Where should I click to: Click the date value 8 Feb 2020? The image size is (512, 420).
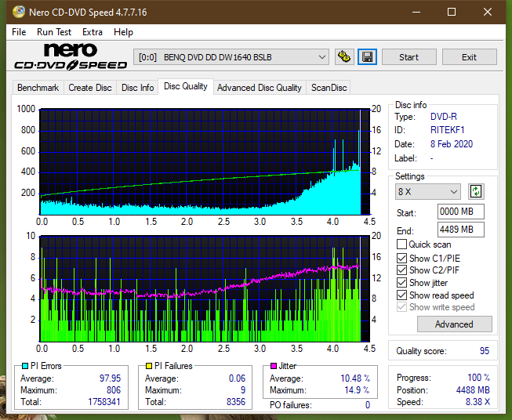coord(452,144)
